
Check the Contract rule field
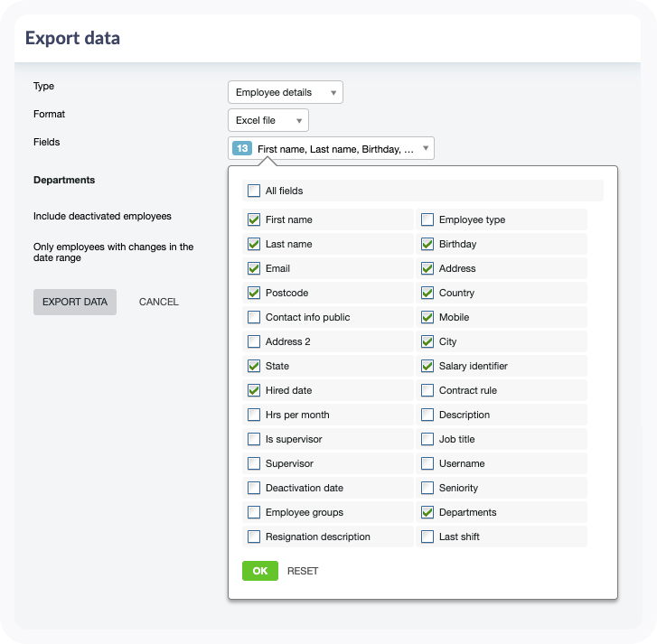[x=427, y=390]
